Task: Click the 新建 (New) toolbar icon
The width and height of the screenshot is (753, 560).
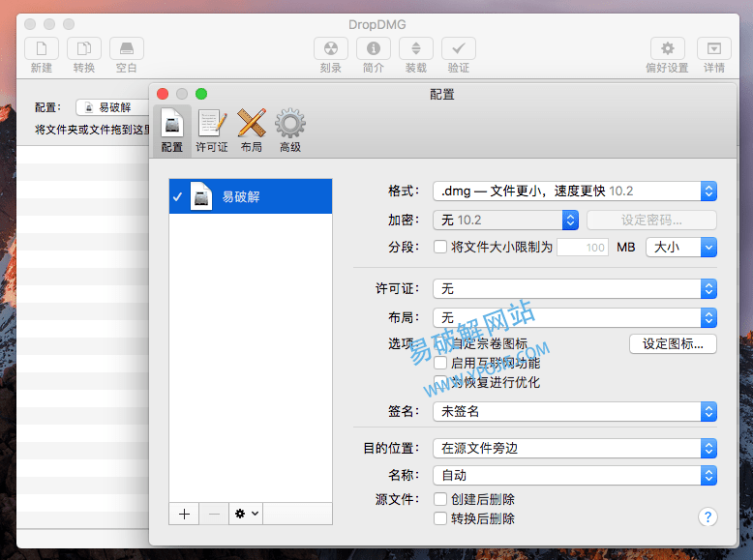Action: [x=42, y=49]
